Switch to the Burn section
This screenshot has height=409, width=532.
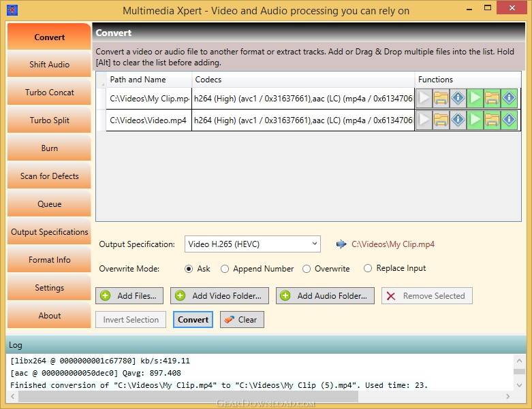[x=49, y=148]
